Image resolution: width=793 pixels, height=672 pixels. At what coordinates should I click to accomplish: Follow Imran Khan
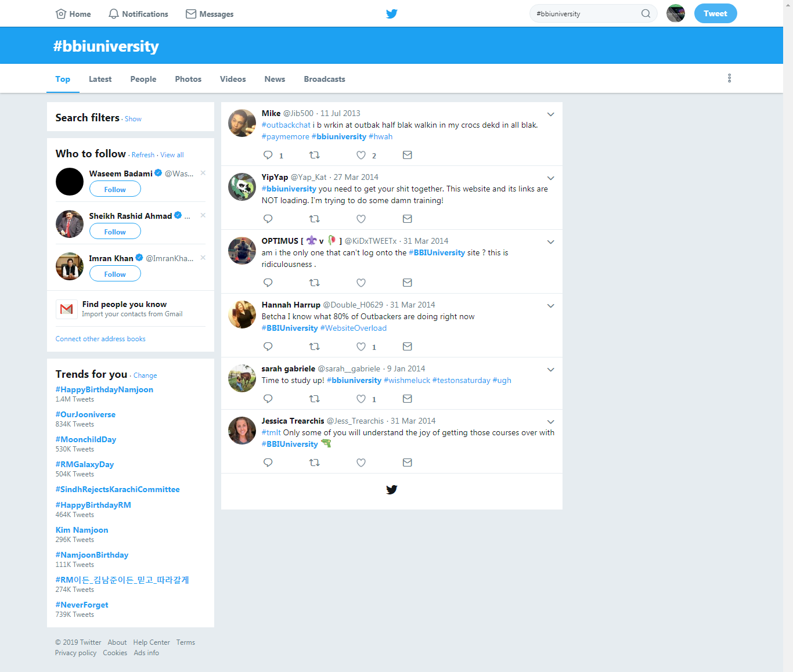pyautogui.click(x=115, y=274)
